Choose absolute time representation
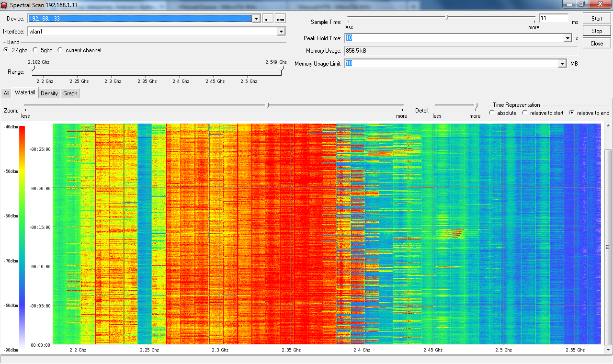 tap(492, 113)
